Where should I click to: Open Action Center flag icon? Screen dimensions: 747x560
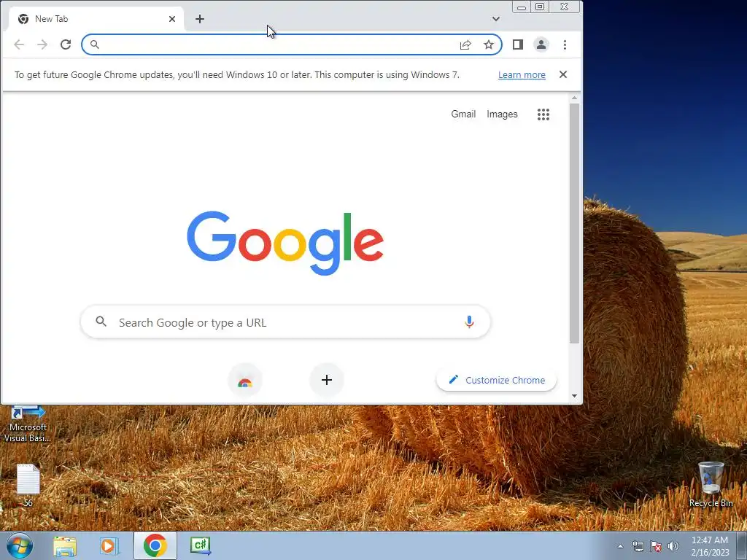(656, 546)
